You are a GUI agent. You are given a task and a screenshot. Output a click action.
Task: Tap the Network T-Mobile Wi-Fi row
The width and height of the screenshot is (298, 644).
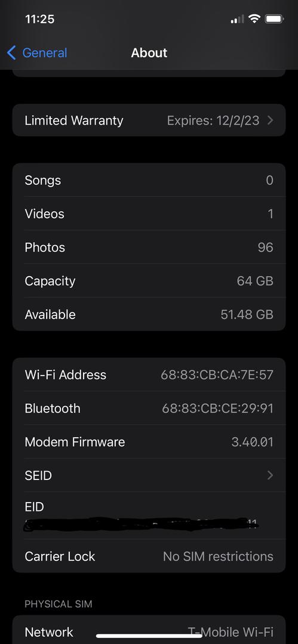149,630
